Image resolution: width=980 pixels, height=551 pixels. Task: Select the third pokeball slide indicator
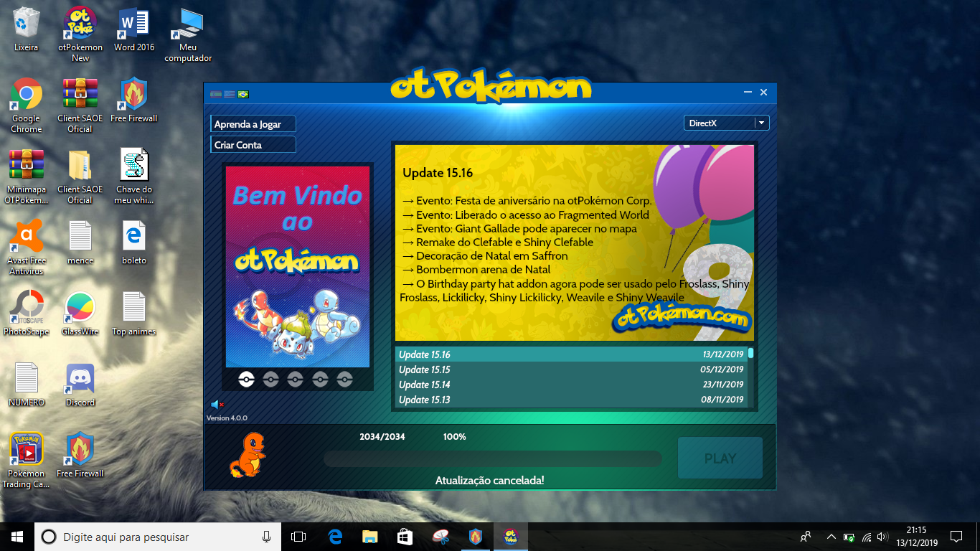[x=296, y=379]
